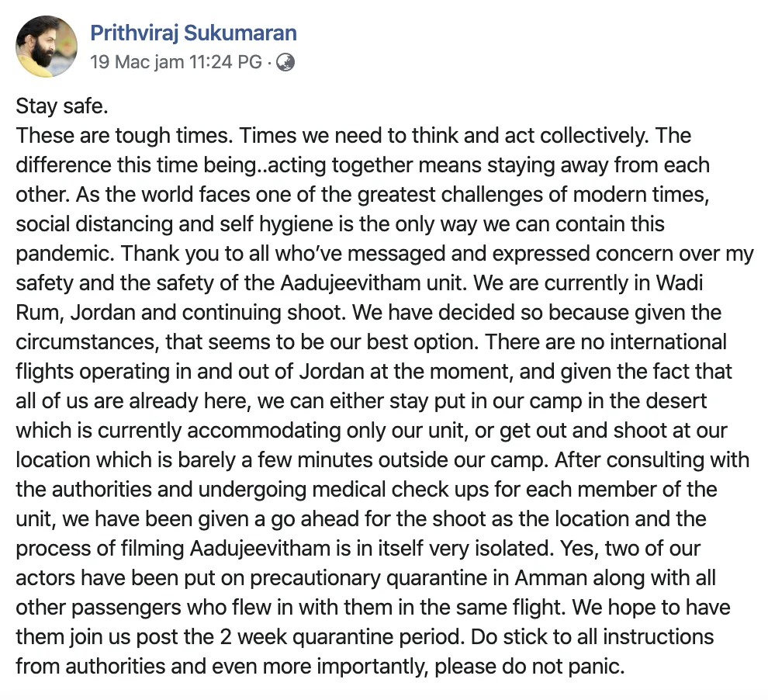768x700 pixels.
Task: Open Prithviraj Sukumaran's profile picture
Action: [x=47, y=47]
